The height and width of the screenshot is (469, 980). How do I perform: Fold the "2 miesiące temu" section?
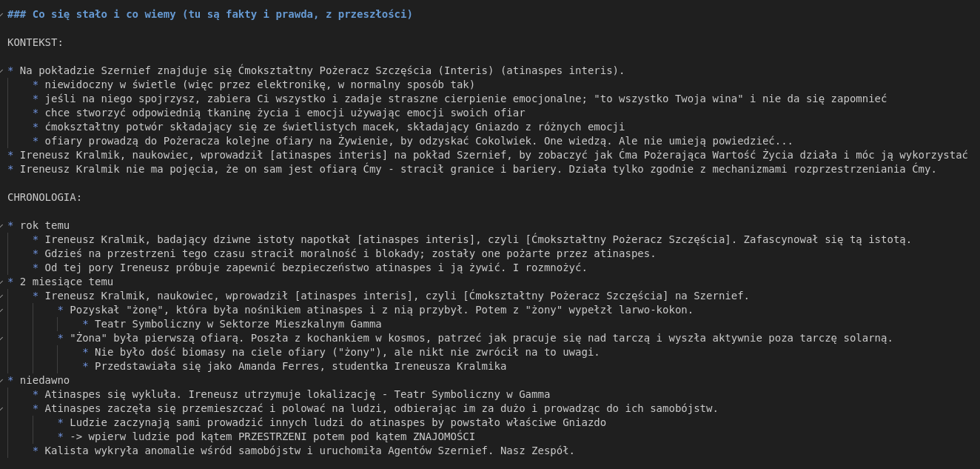tap(2, 282)
